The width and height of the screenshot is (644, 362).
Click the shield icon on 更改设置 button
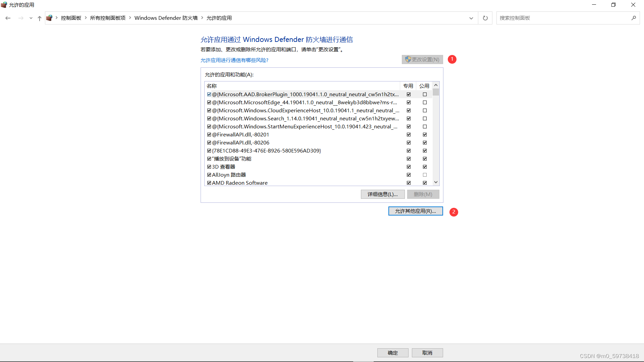(408, 59)
